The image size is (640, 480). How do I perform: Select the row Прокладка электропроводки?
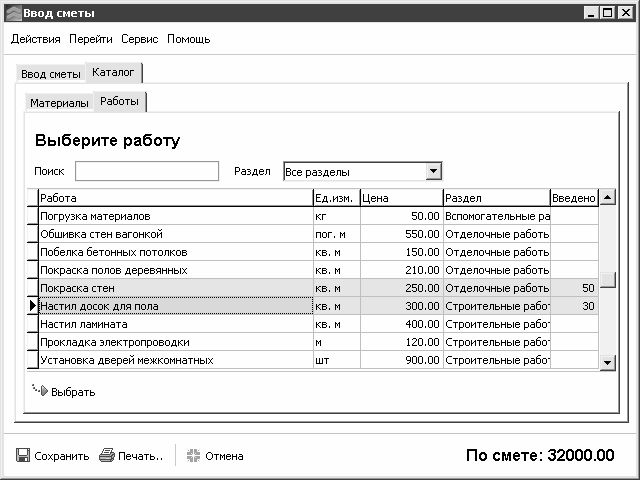point(313,342)
